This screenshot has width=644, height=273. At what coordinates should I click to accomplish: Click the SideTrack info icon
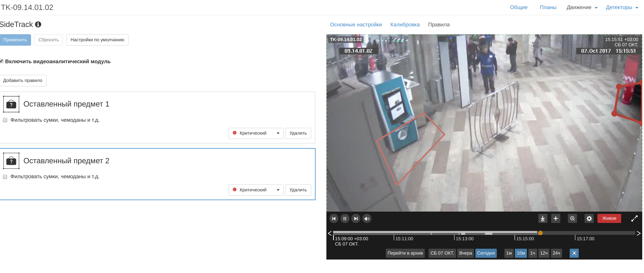(38, 24)
